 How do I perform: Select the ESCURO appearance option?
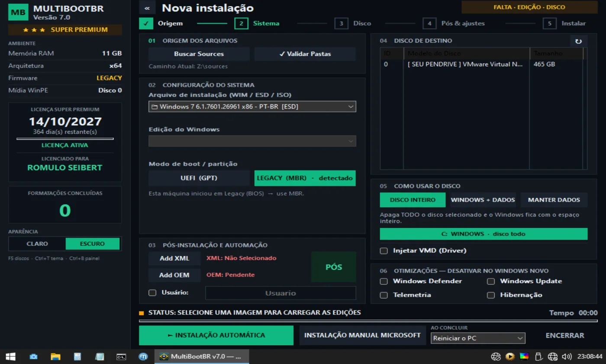[x=92, y=244]
